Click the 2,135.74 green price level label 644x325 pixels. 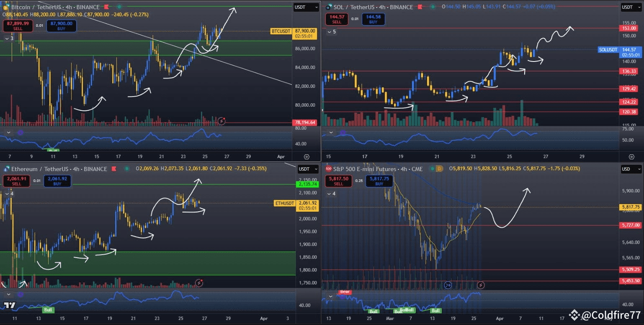[308, 184]
